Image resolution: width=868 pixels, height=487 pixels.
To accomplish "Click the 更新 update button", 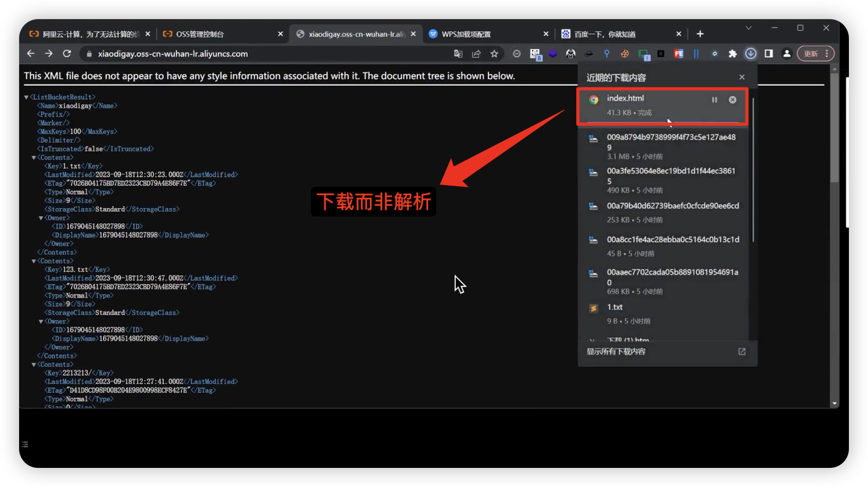I will (811, 54).
